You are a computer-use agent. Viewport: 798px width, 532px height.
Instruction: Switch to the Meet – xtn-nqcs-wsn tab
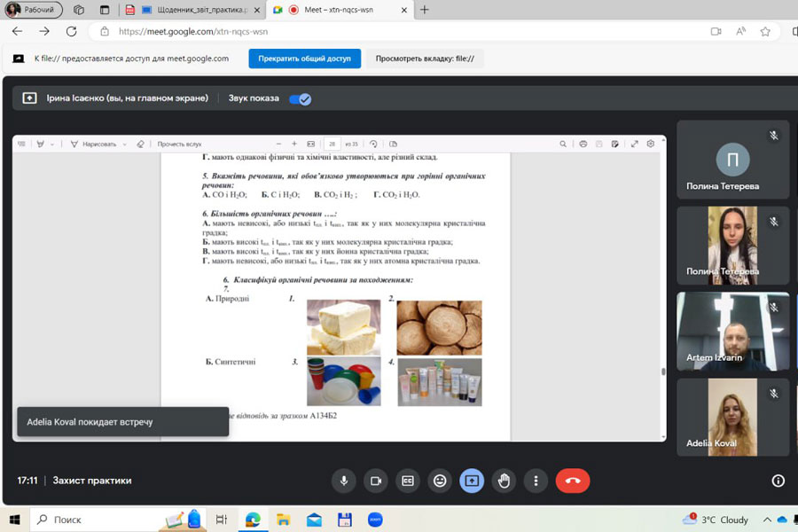[x=339, y=10]
